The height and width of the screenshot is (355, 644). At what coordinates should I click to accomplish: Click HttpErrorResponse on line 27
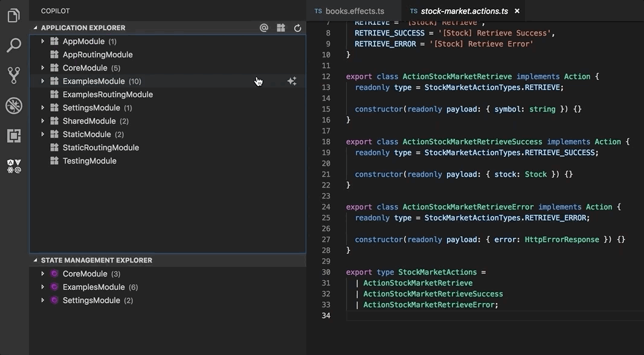tap(562, 239)
